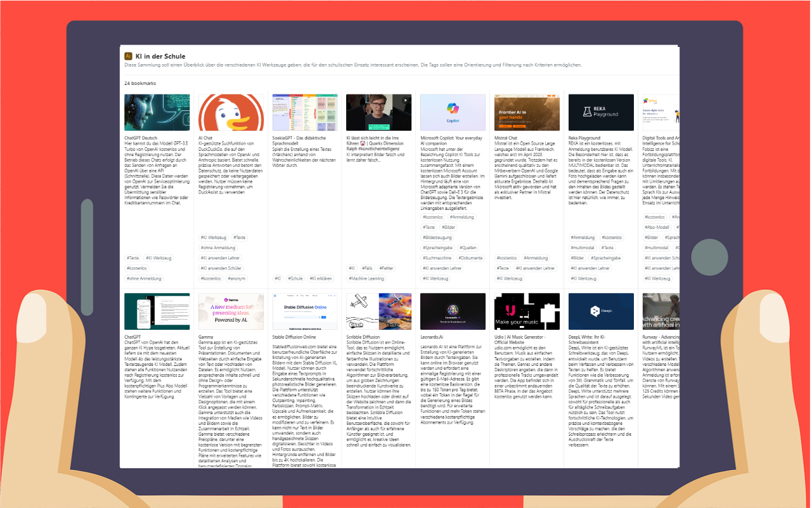Open the Scribble Diffusion title link
Image resolution: width=812 pixels, height=508 pixels.
pyautogui.click(x=363, y=337)
